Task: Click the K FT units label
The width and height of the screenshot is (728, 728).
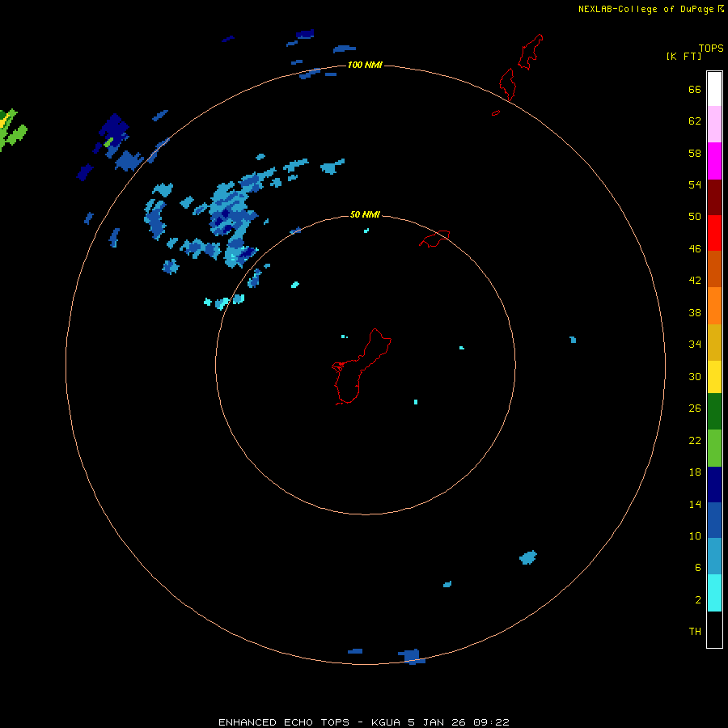Action: (x=684, y=56)
